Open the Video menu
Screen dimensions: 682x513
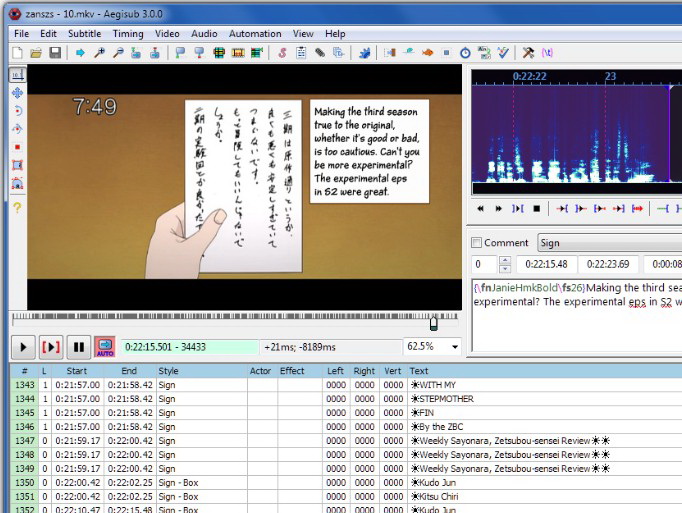[x=167, y=34]
